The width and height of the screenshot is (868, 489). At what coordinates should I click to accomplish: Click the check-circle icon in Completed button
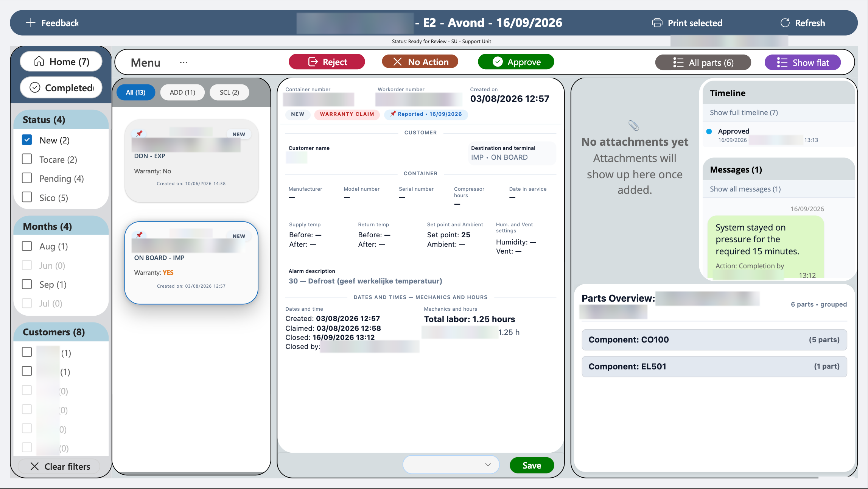tap(35, 87)
